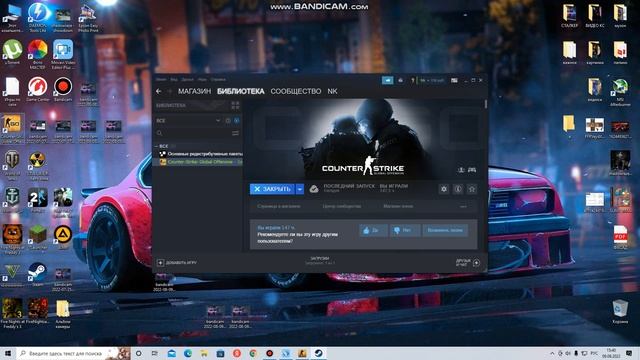Switch to the БИБЛИОТЕКА tab

(x=240, y=91)
